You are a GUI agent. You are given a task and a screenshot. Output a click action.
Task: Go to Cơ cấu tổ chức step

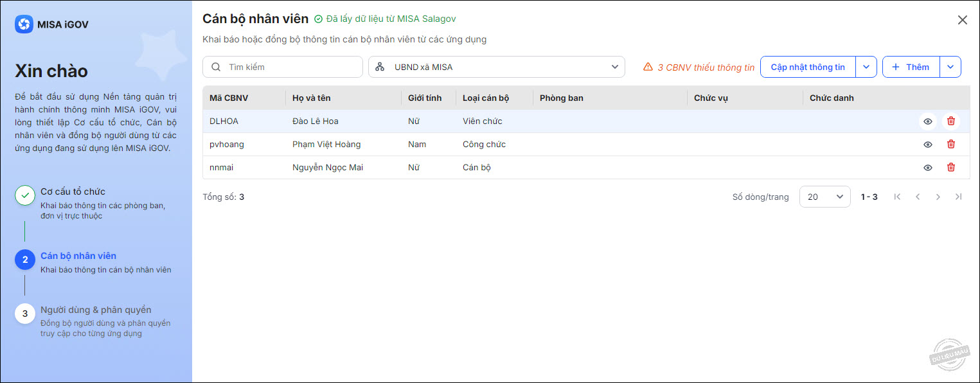[73, 191]
